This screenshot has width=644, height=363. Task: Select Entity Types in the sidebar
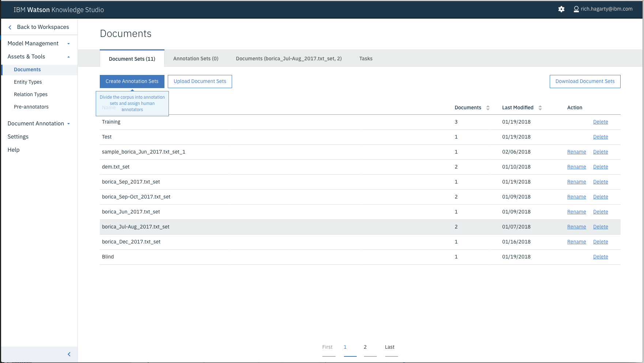click(x=28, y=82)
